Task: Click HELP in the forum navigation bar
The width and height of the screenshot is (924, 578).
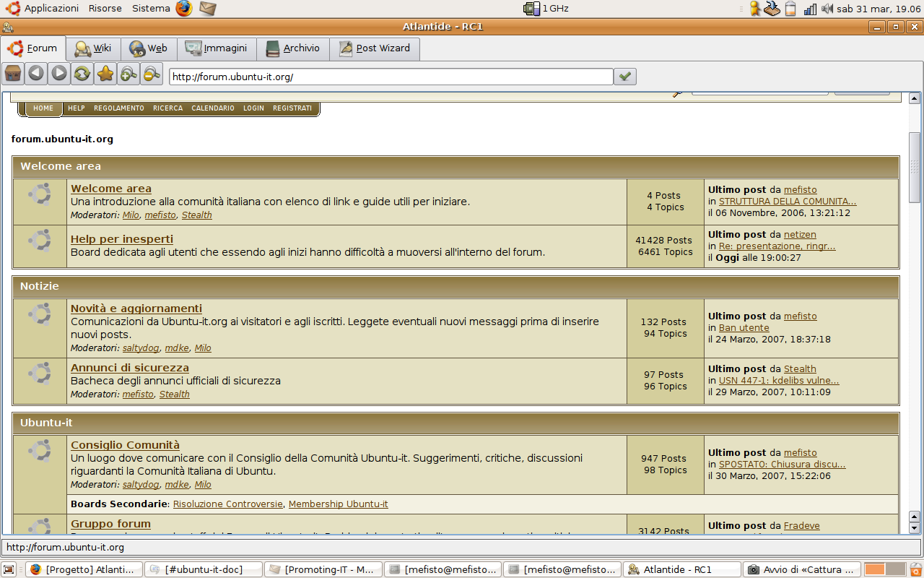Action: [77, 108]
